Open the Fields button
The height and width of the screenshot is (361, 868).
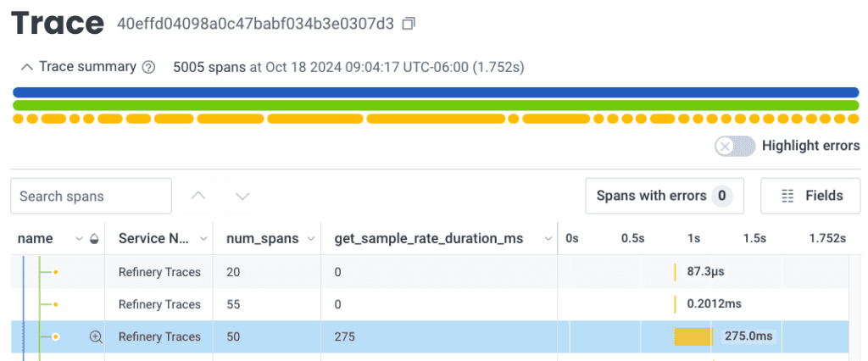coord(810,196)
